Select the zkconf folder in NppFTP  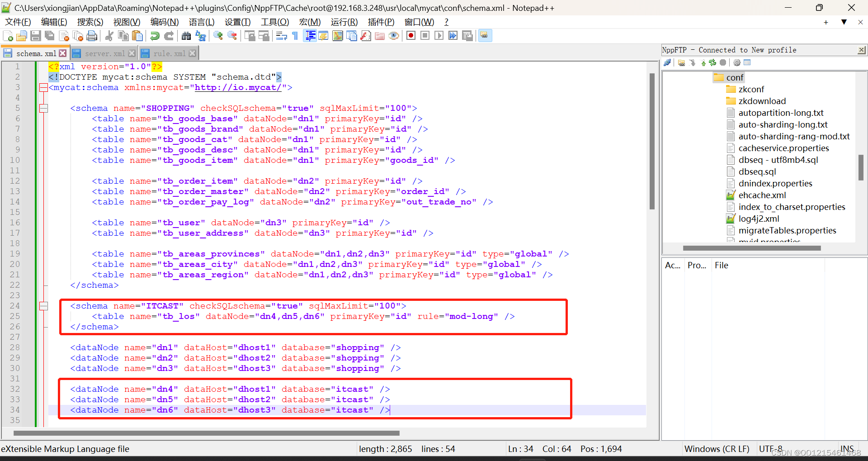[751, 90]
